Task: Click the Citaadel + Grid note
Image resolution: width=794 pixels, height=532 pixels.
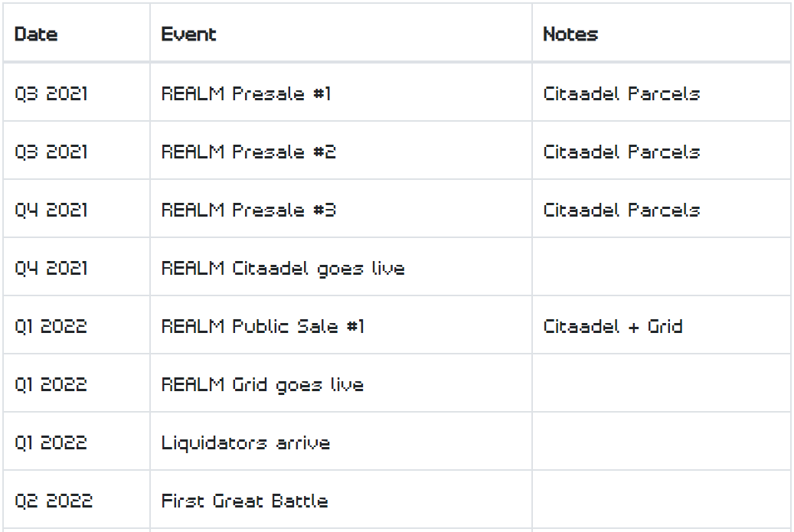Action: coord(613,326)
